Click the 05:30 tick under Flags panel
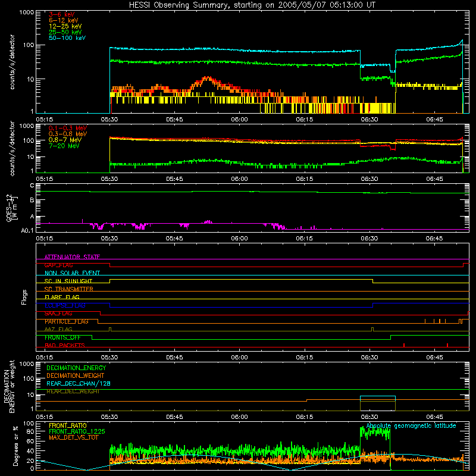The width and height of the screenshot is (476, 476). (109, 358)
